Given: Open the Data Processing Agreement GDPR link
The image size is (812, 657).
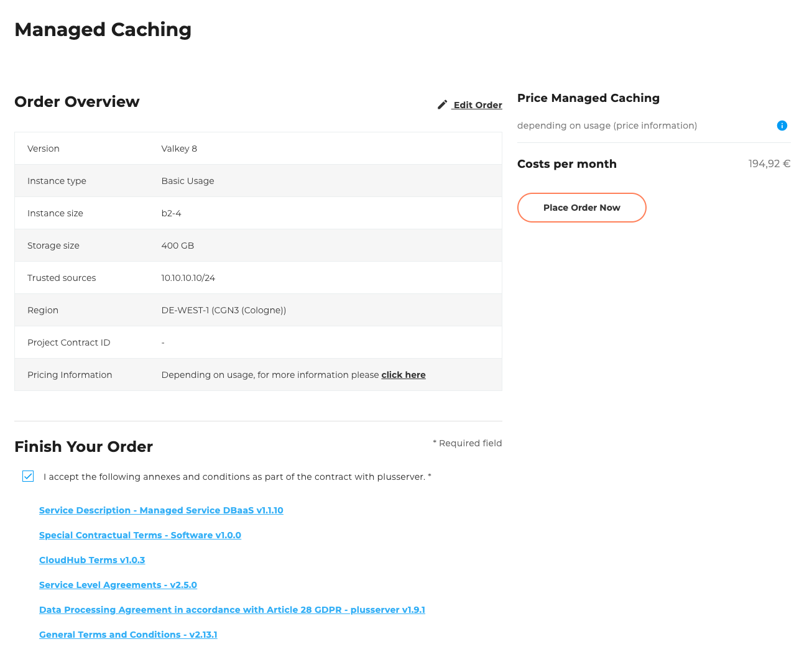Looking at the screenshot, I should click(232, 610).
